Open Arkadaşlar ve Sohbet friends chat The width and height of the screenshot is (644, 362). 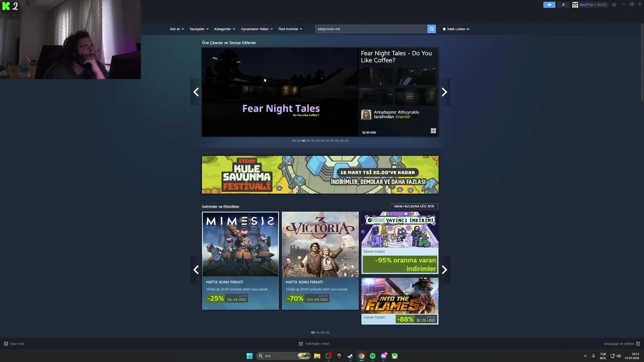click(x=621, y=344)
